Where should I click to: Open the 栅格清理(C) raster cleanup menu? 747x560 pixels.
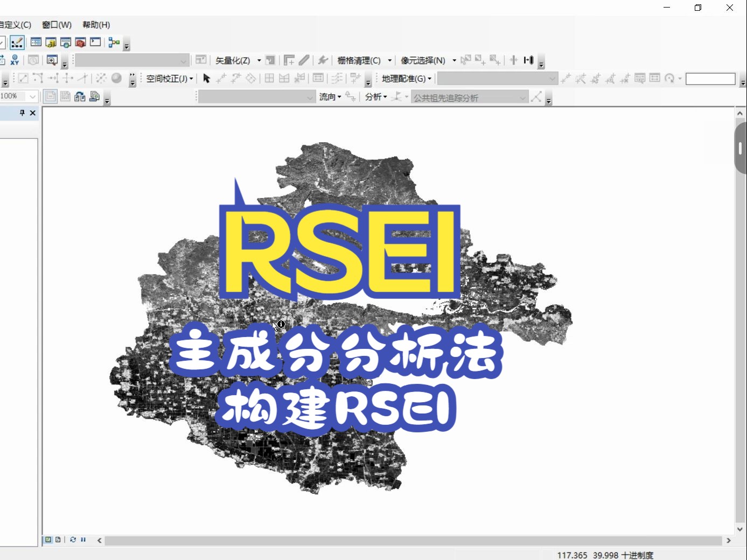[364, 60]
